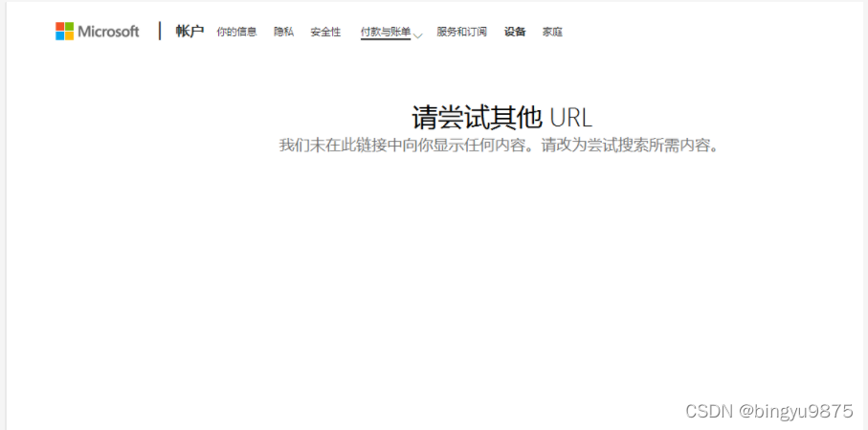Open the 帐户 account home link

(189, 32)
